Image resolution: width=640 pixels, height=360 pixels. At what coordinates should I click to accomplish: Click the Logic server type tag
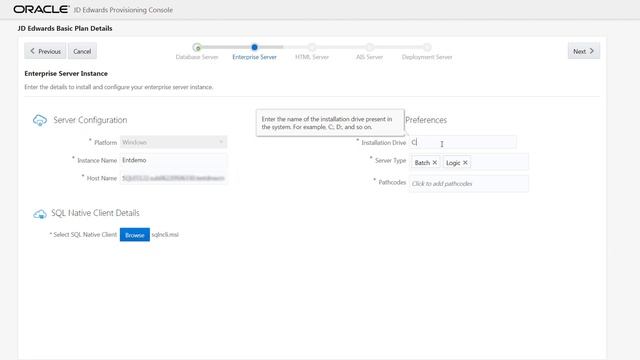pyautogui.click(x=457, y=162)
